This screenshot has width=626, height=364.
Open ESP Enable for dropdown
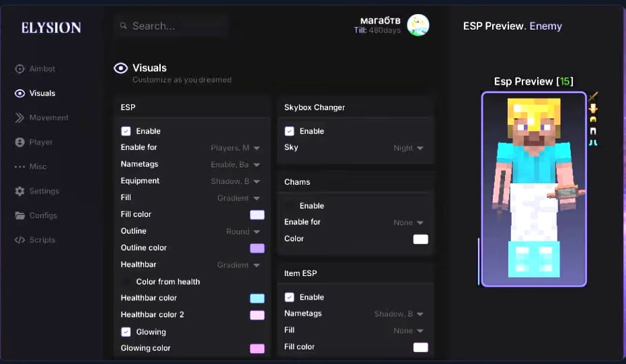coord(235,148)
